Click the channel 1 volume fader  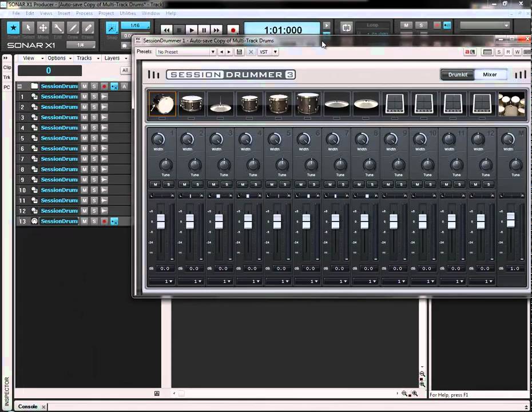point(161,221)
